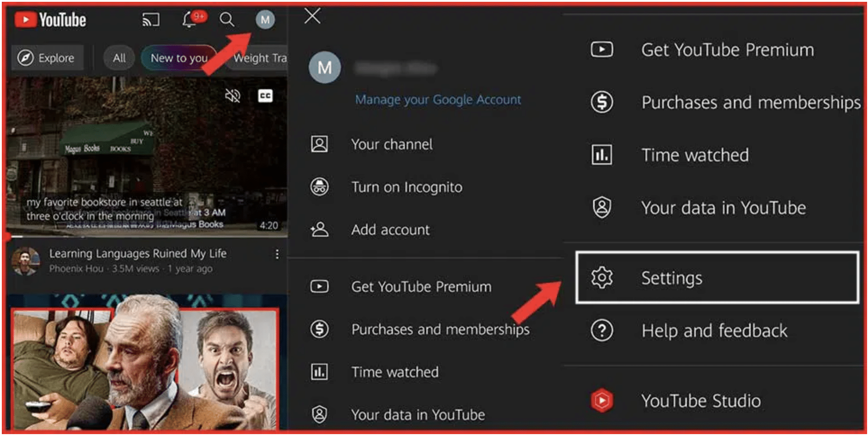Select Time watched in right panel
Image resolution: width=868 pixels, height=435 pixels.
pos(695,155)
